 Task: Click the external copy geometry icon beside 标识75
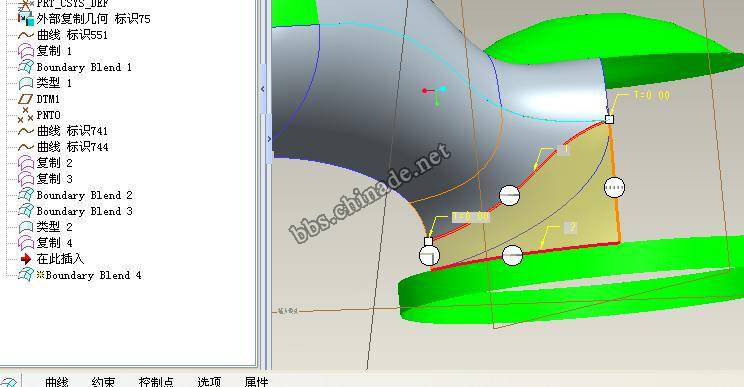pos(26,19)
